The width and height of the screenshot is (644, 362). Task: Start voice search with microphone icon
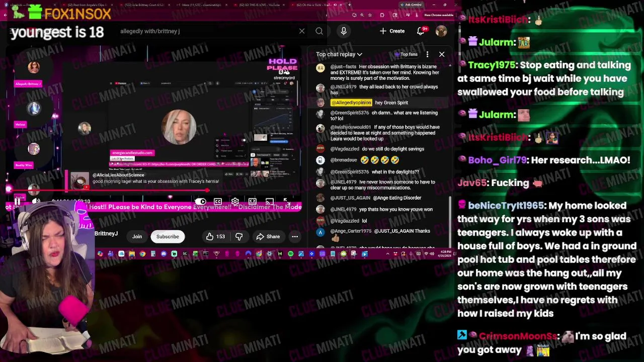(344, 31)
